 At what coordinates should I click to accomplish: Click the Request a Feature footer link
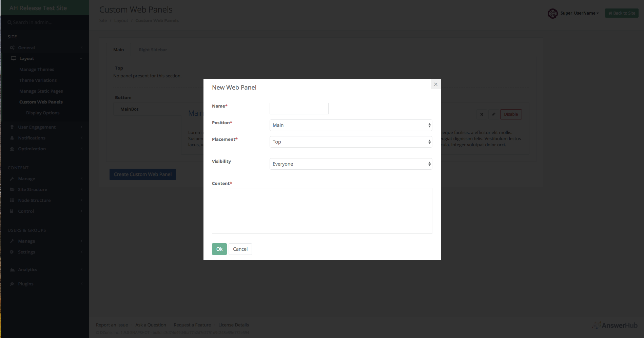pos(192,325)
